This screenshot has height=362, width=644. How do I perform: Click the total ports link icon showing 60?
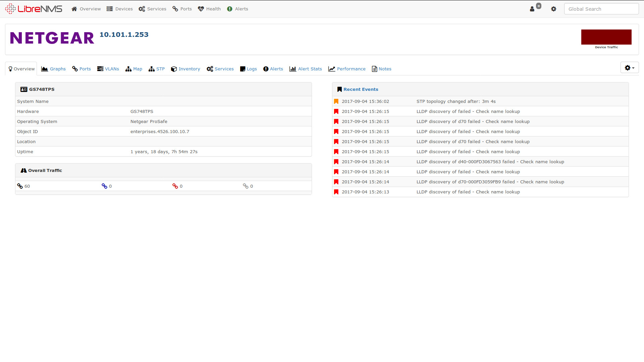[x=20, y=186]
